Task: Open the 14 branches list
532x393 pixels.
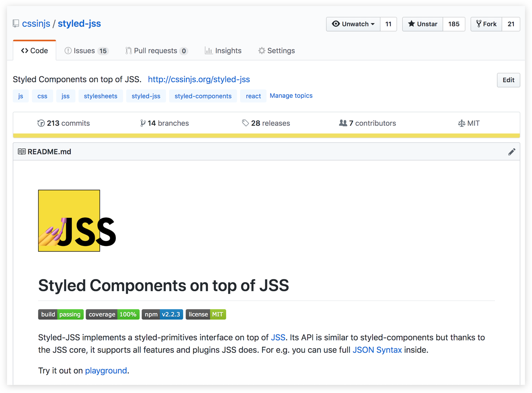Action: tap(164, 123)
